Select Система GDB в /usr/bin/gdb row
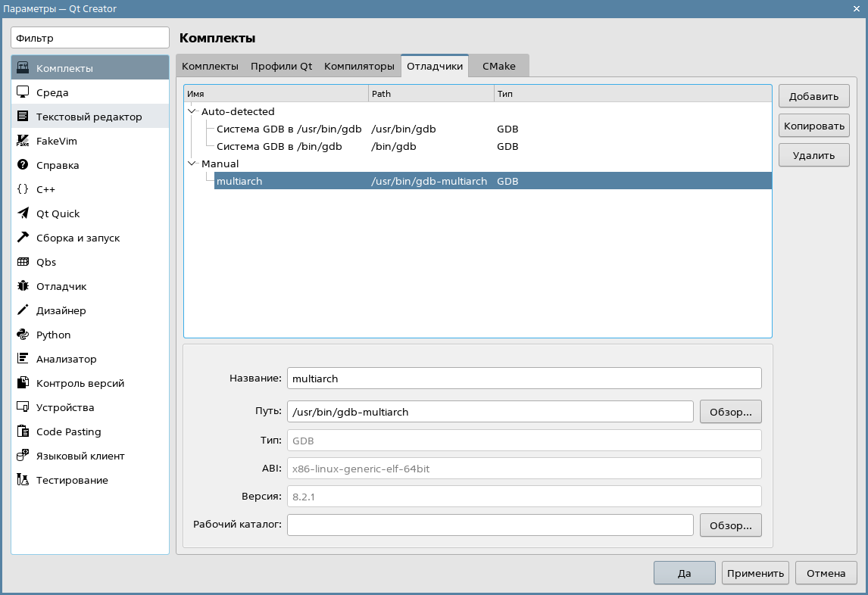The image size is (868, 595). pos(289,129)
